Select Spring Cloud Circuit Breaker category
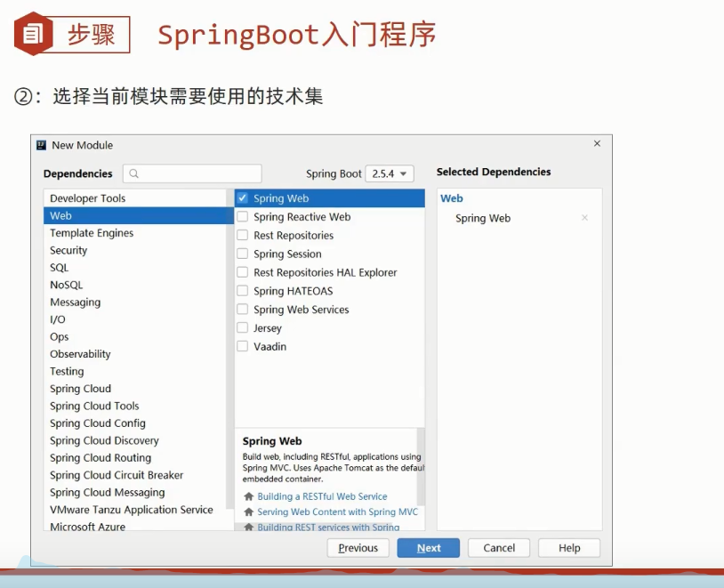This screenshot has height=588, width=724. pos(135,475)
